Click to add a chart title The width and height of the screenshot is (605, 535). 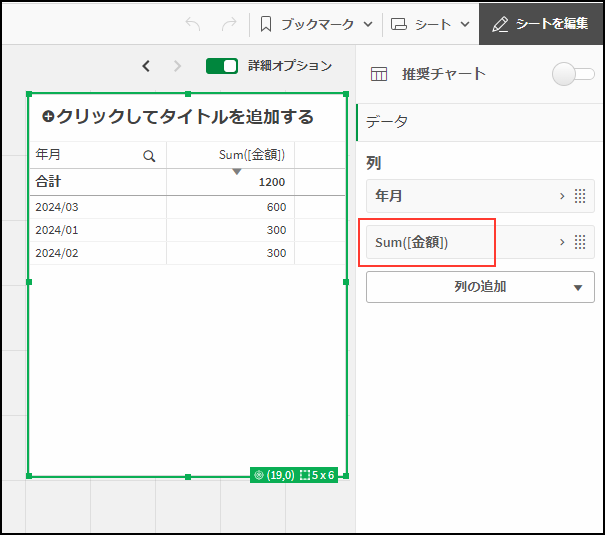pos(178,117)
